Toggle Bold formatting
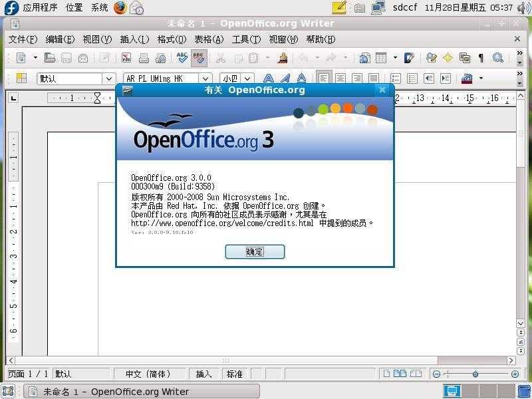 click(269, 78)
